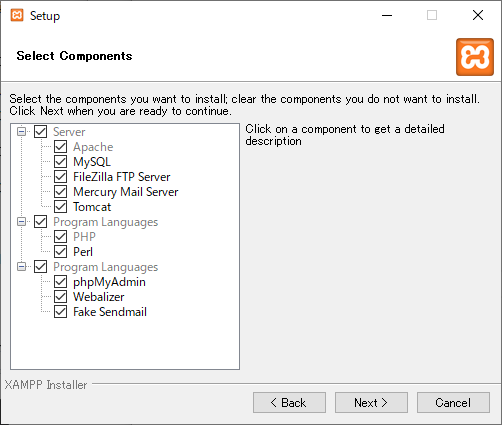The height and width of the screenshot is (425, 502).
Task: Click the Next button to continue
Action: pyautogui.click(x=371, y=403)
